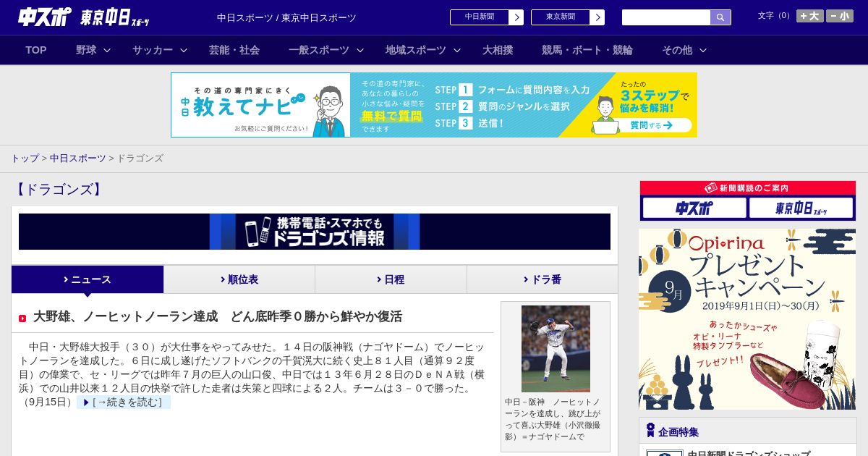This screenshot has width=868, height=456.
Task: Click the red bullet icon beside the headline
Action: tap(22, 318)
